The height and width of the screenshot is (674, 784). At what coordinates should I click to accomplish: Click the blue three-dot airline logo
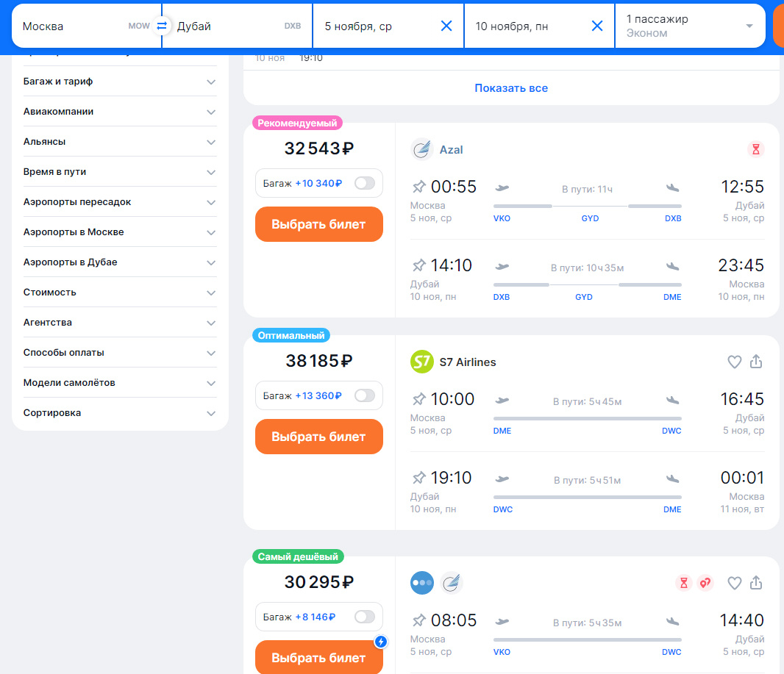click(422, 583)
